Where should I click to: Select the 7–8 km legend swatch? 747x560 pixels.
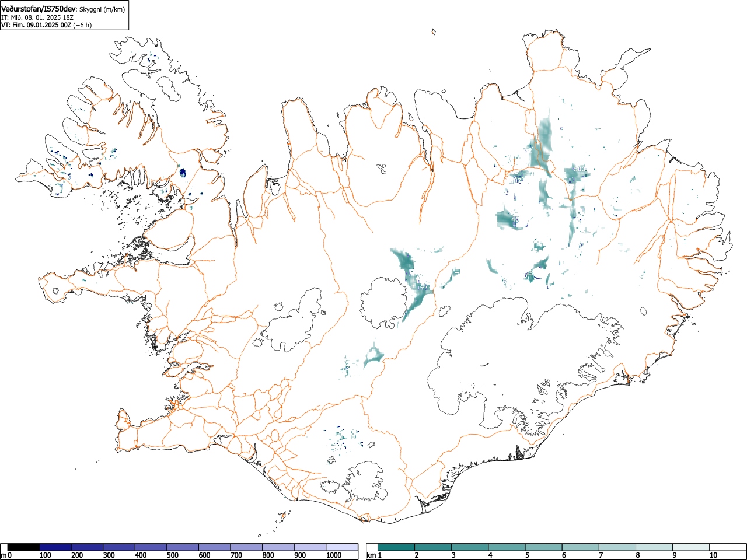[617, 547]
